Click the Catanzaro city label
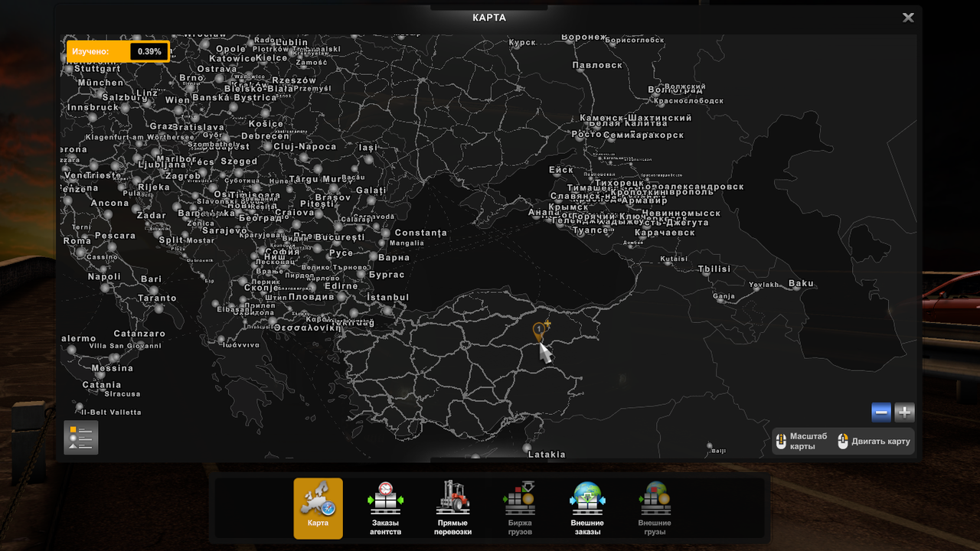Image resolution: width=980 pixels, height=551 pixels. pyautogui.click(x=139, y=334)
